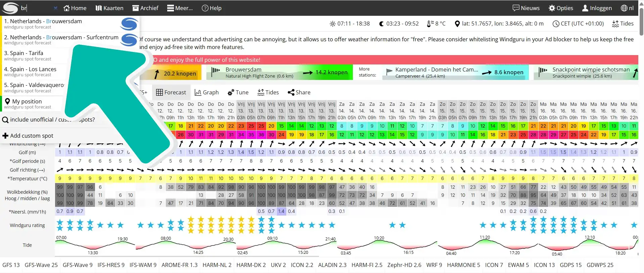Select Spain - Valdevaqueros suggestion
Screen dimensions: 644x273
(34, 88)
